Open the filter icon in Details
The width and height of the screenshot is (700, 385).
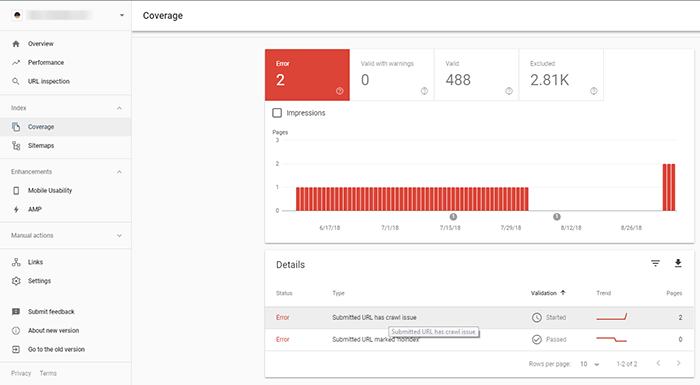(655, 264)
